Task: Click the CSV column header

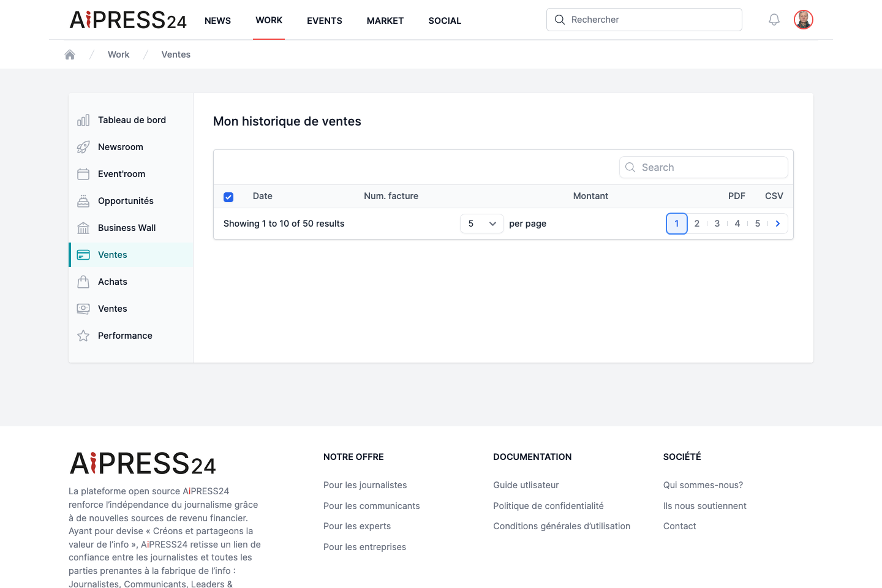Action: point(774,196)
